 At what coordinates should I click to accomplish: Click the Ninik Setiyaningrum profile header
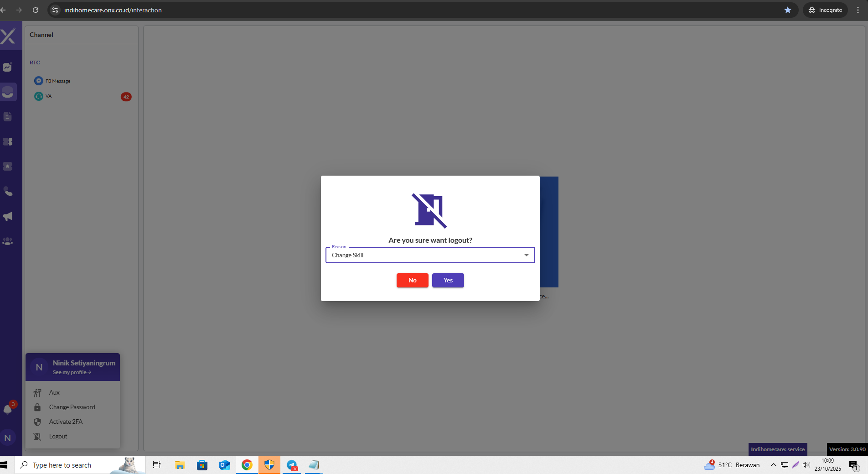73,367
